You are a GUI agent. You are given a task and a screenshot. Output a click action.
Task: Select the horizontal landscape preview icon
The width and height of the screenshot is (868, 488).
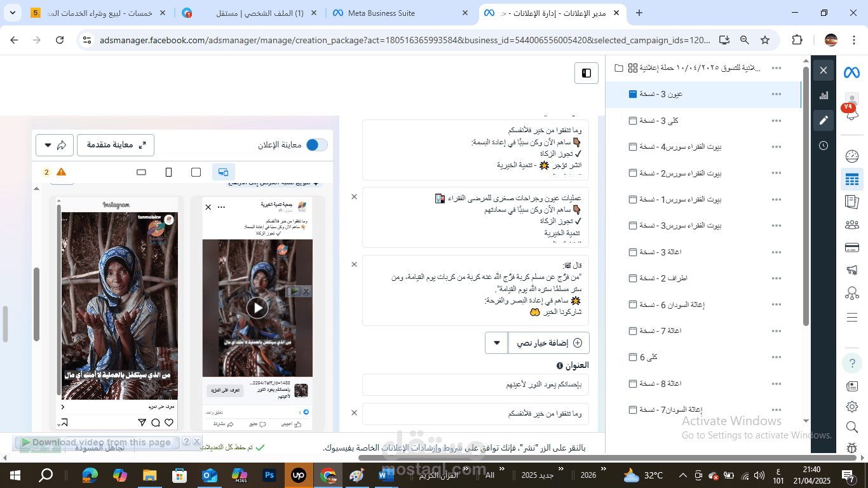(141, 172)
